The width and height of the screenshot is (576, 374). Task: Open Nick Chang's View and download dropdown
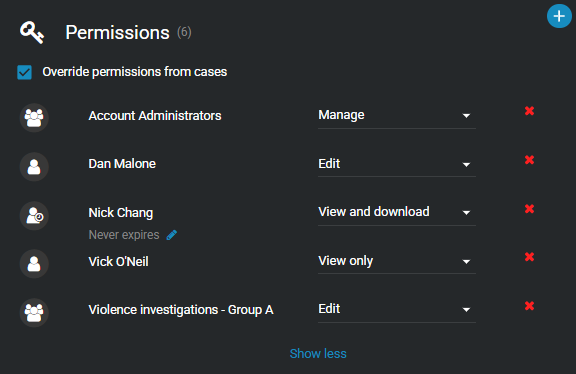point(397,213)
